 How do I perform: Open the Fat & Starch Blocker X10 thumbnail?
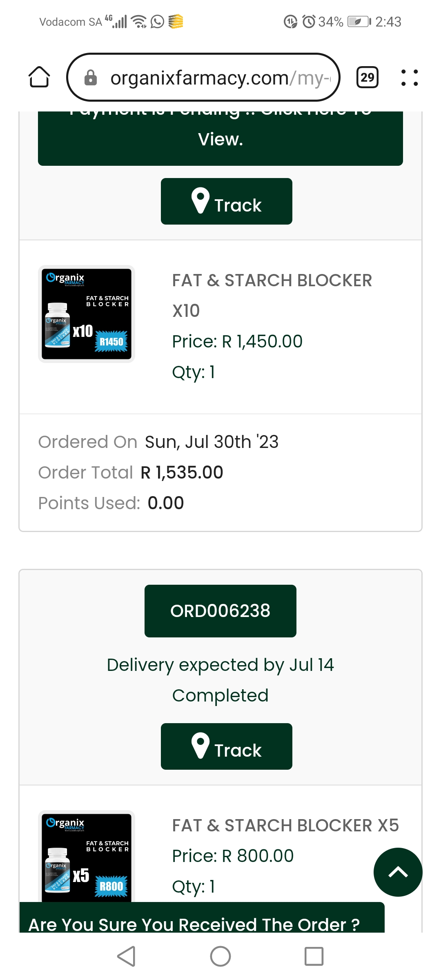click(x=87, y=314)
